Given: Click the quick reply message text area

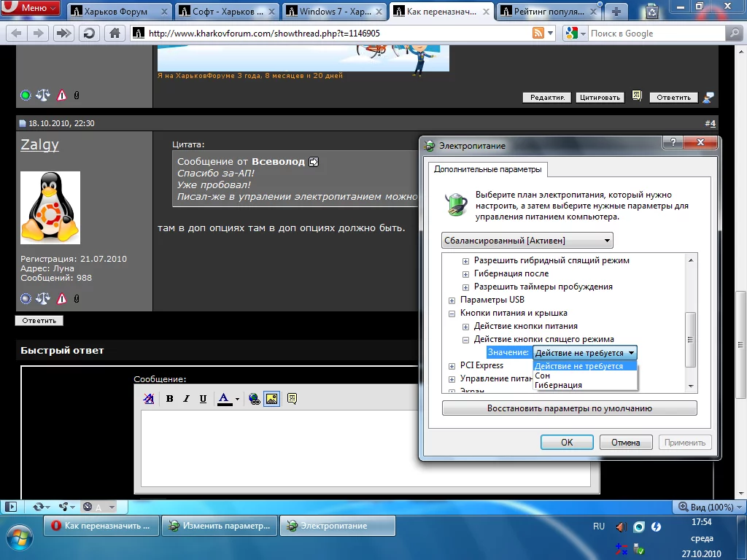Looking at the screenshot, I should pos(365,448).
